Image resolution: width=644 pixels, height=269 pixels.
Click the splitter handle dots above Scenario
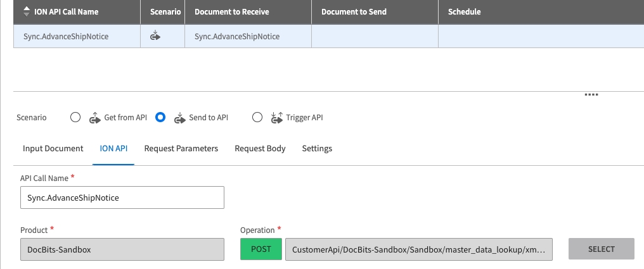[x=591, y=94]
